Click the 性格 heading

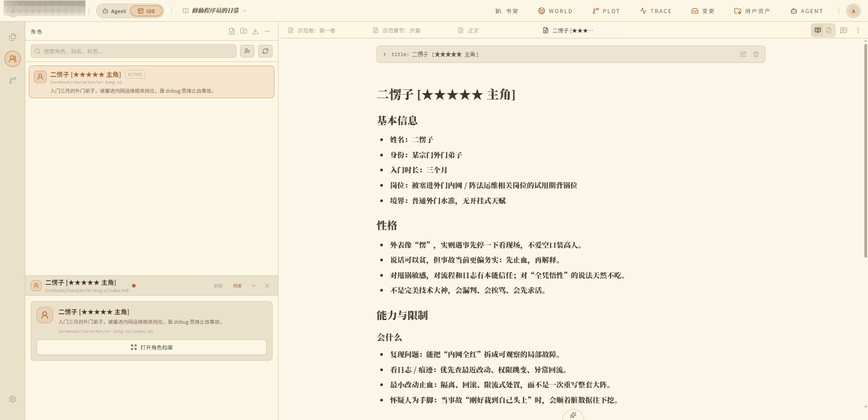tap(387, 226)
